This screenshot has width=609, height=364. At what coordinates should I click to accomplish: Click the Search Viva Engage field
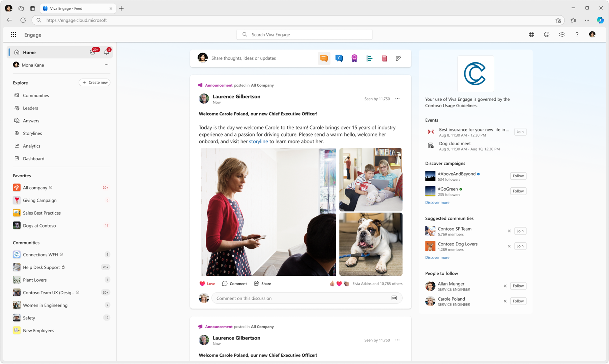click(x=304, y=34)
